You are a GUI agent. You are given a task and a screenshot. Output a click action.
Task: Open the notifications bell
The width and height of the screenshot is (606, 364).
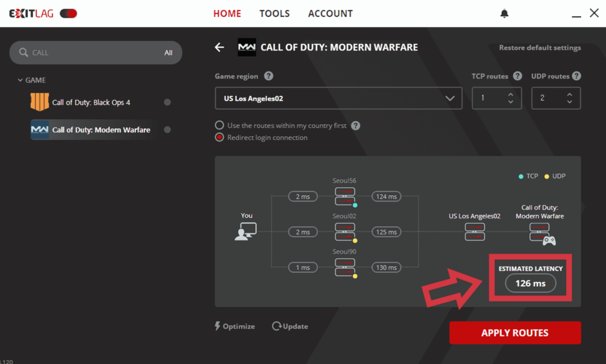coord(504,14)
